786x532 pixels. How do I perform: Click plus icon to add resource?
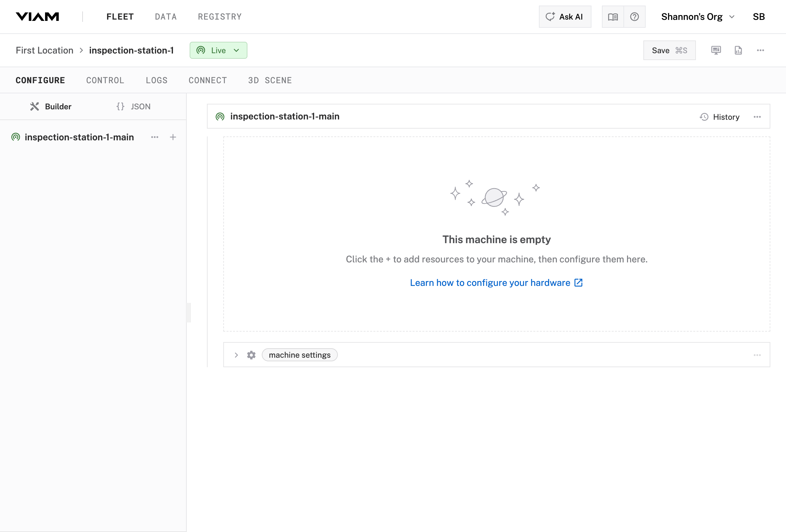173,137
